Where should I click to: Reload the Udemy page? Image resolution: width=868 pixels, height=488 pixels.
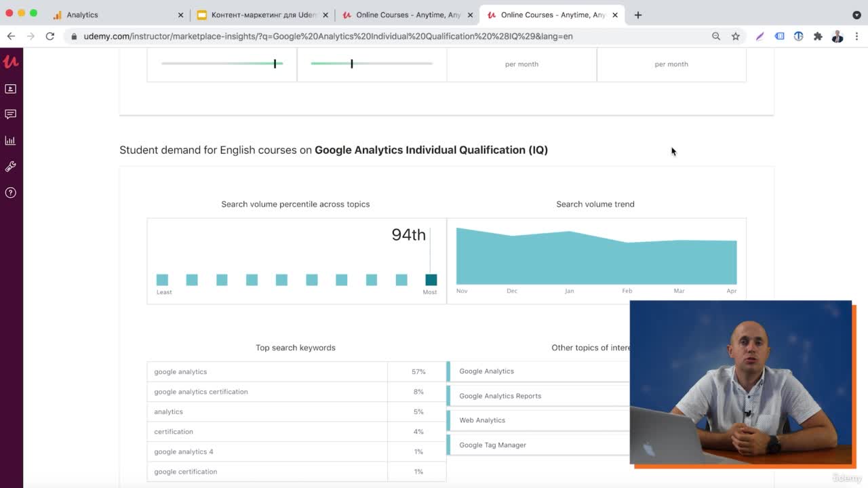click(50, 36)
